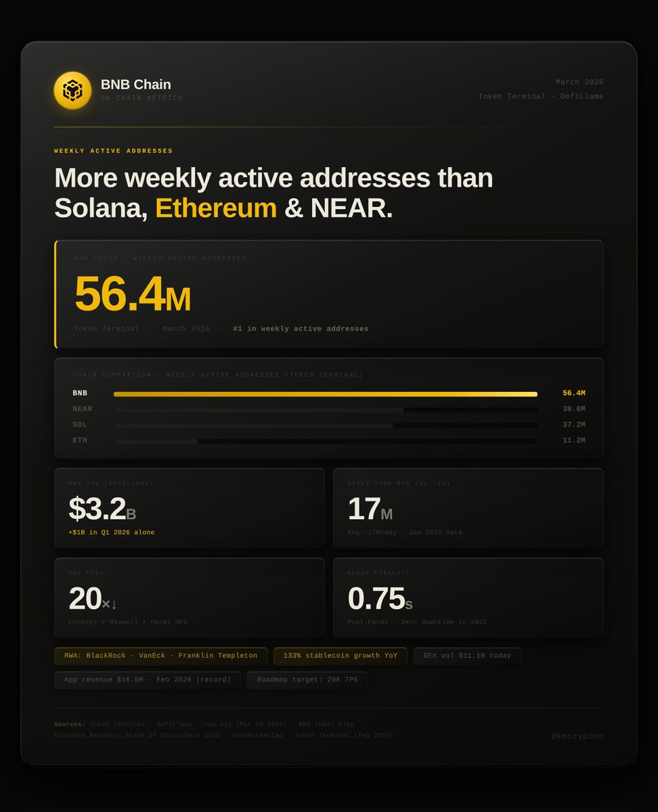
Task: Click the word "Solana," in the headline
Action: (101, 208)
